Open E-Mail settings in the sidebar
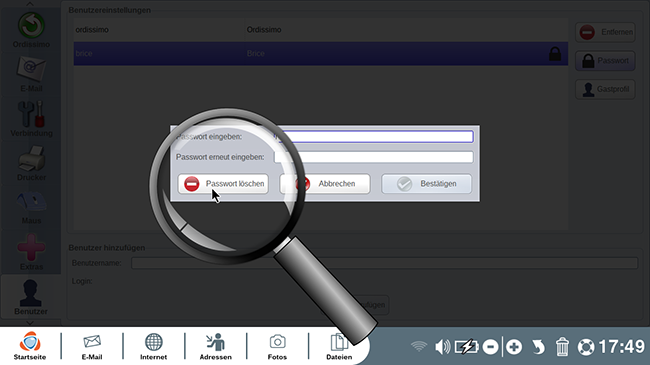 (31, 75)
